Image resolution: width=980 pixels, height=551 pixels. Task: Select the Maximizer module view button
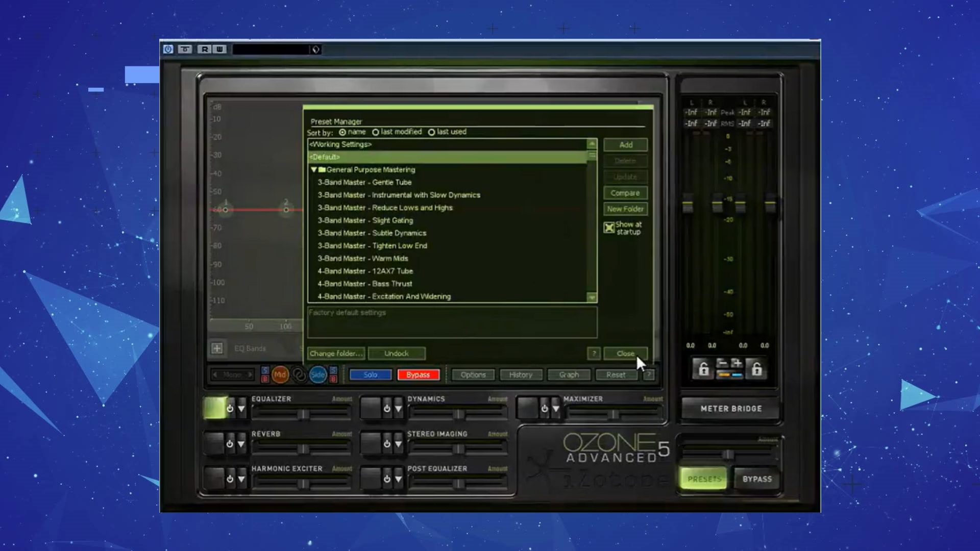click(528, 408)
